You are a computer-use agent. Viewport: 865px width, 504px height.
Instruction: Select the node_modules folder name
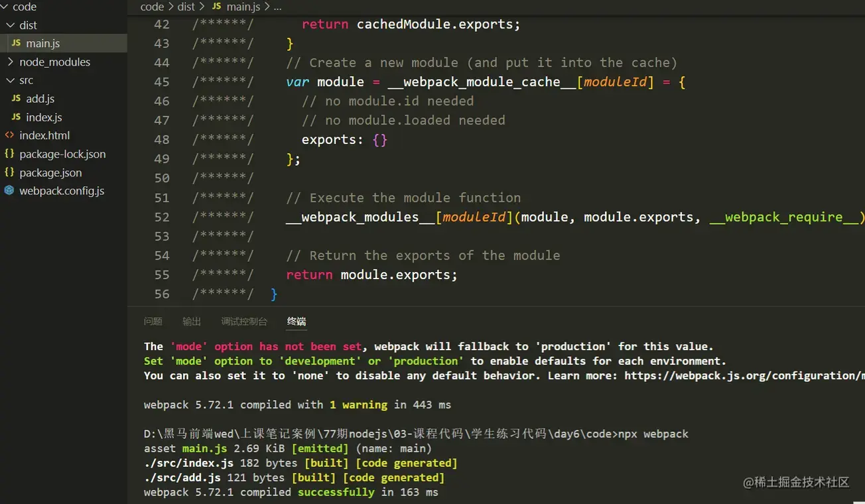(x=55, y=62)
